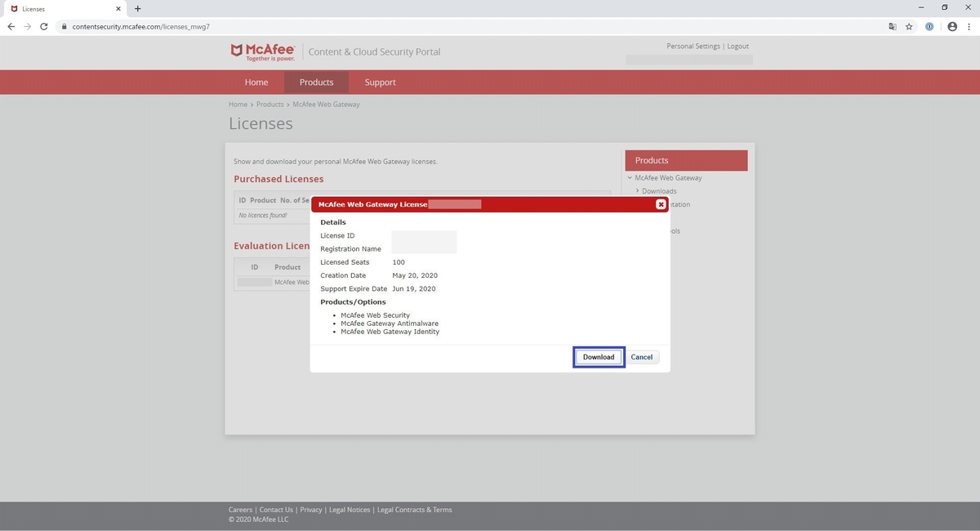Reload the page with the refresh icon
Viewport: 980px width, 531px height.
[43, 26]
